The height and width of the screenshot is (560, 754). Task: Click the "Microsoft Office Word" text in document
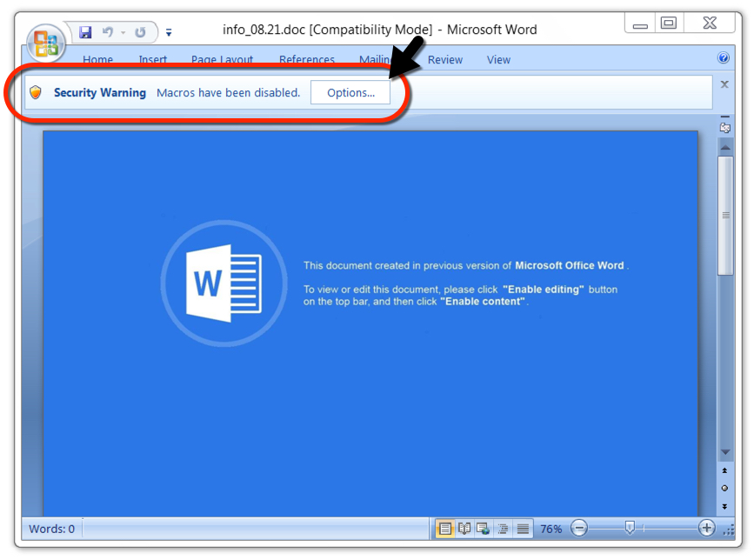click(x=570, y=265)
